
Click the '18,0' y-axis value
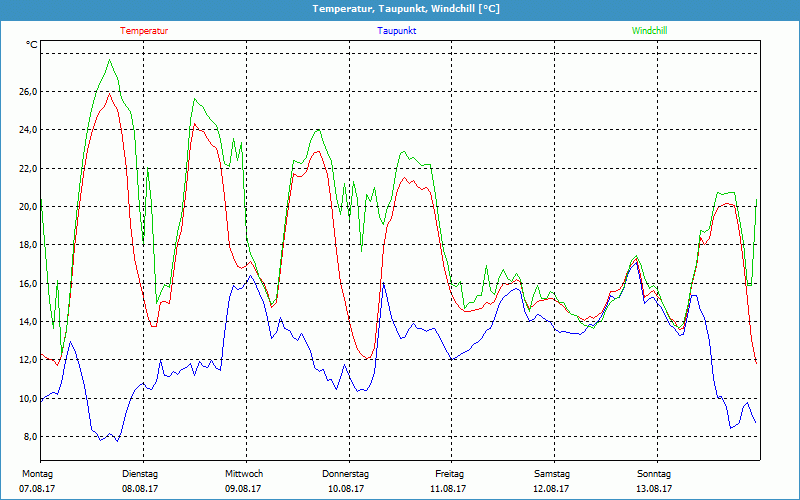point(28,245)
